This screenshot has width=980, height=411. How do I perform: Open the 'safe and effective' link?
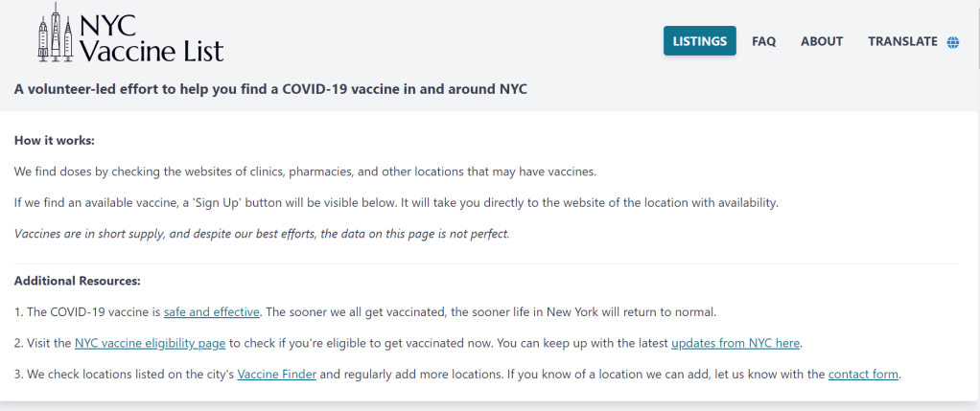tap(212, 312)
